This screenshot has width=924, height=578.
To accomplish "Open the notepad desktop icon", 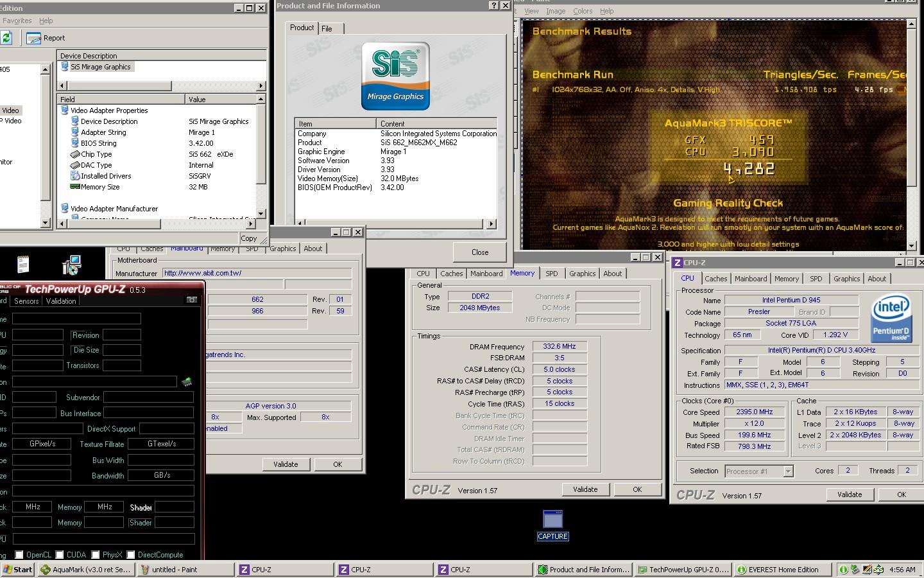I will pyautogui.click(x=23, y=264).
